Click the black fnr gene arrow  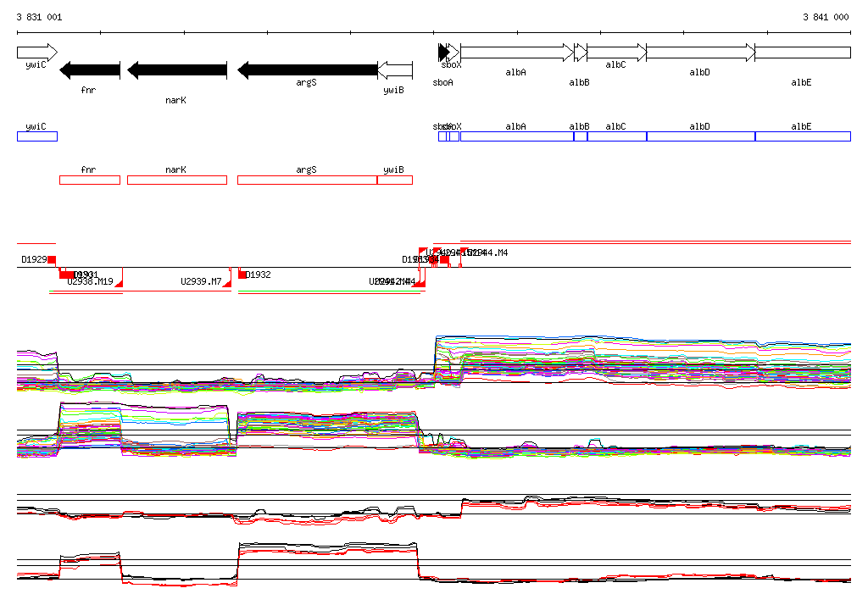click(90, 70)
